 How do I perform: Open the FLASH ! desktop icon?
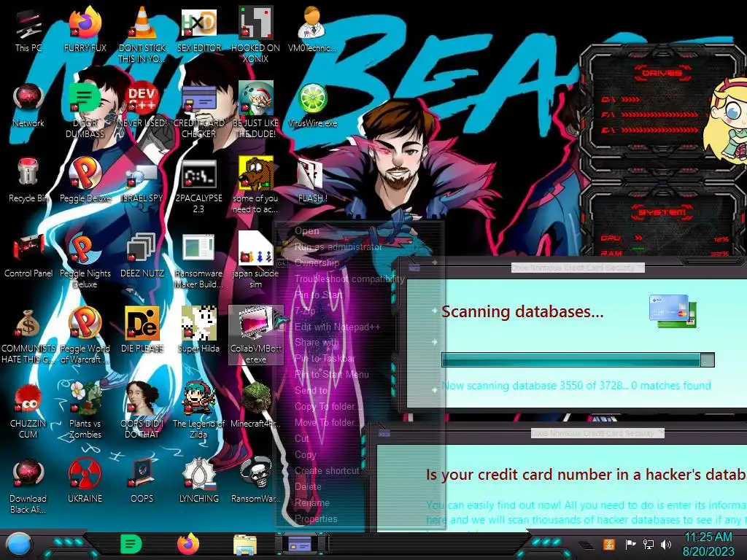tap(312, 180)
